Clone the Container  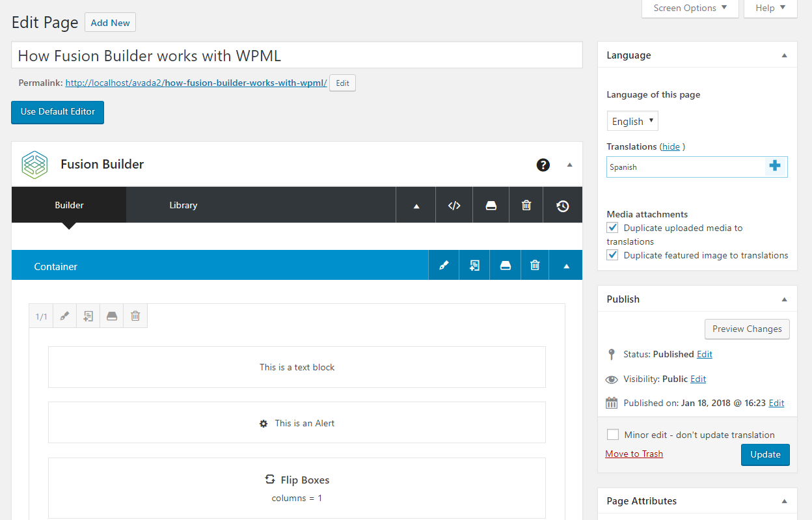[x=474, y=266]
